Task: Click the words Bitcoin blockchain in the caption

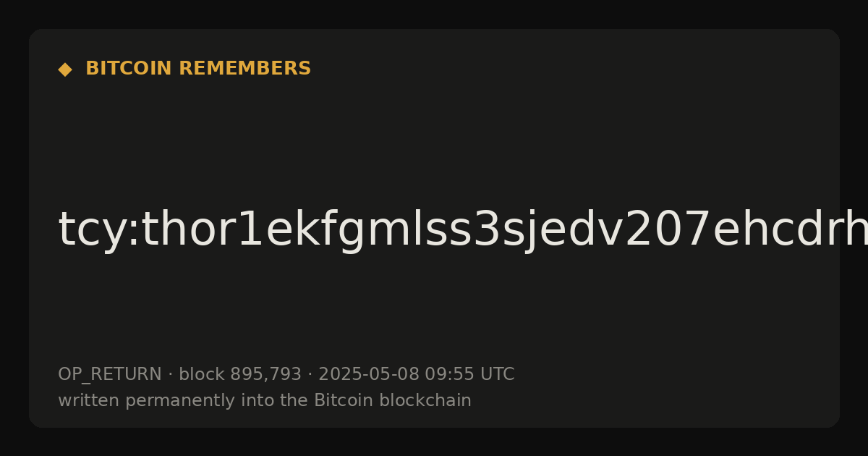Action: [393, 400]
